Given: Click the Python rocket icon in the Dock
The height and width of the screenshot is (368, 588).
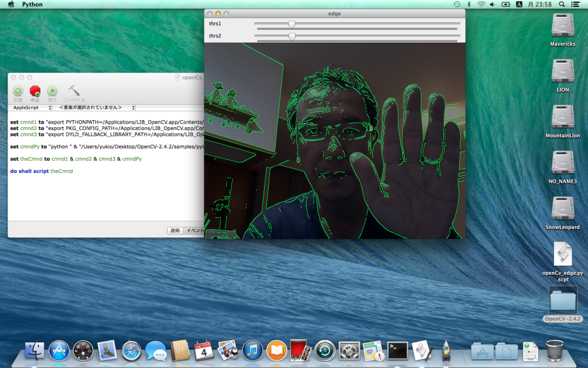Looking at the screenshot, I should (x=446, y=351).
